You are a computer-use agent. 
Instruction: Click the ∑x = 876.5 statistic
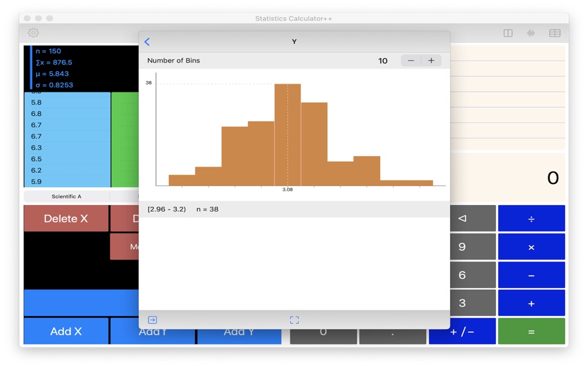coord(54,63)
